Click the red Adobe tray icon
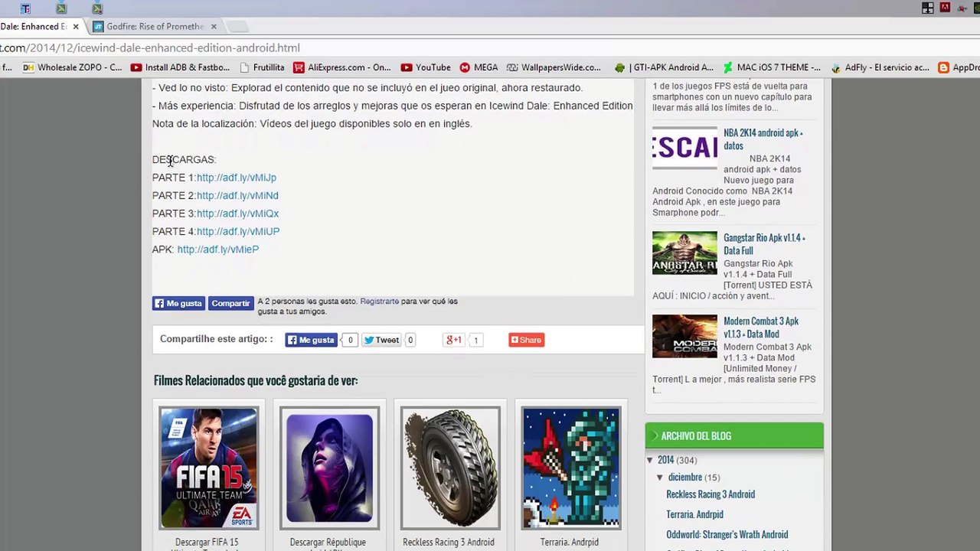The width and height of the screenshot is (980, 551). [x=946, y=8]
